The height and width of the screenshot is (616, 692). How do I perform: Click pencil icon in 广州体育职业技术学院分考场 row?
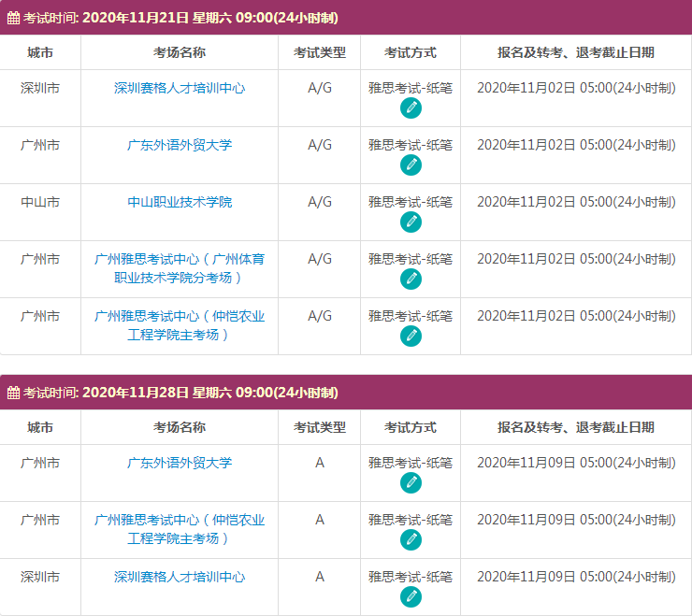(411, 279)
